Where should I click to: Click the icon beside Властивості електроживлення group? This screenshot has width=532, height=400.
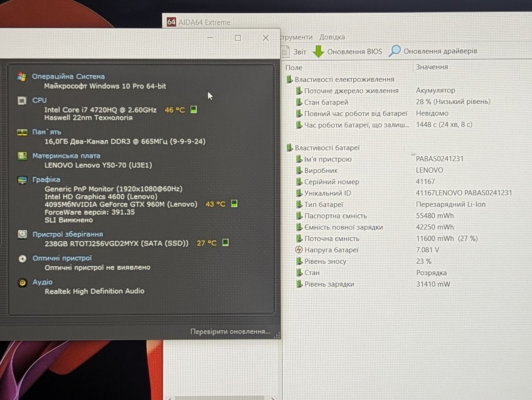click(290, 79)
